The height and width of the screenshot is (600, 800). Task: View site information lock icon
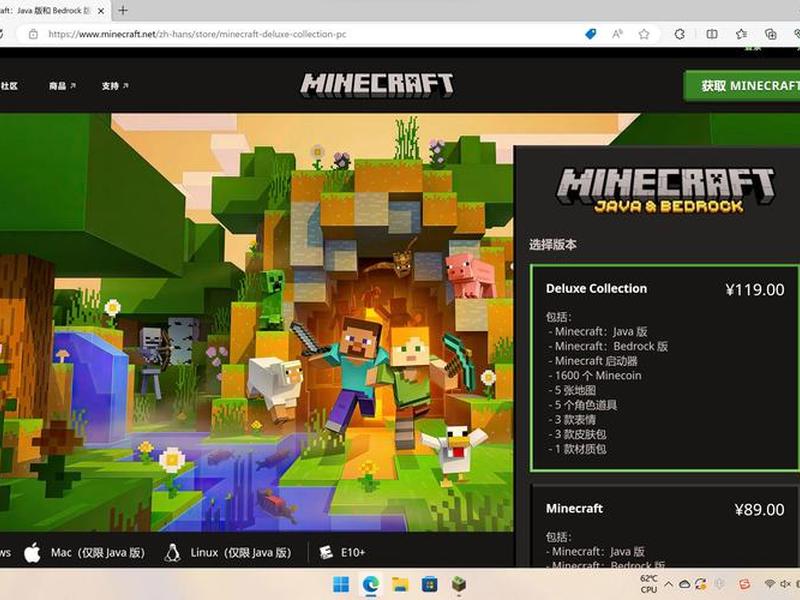[x=33, y=34]
